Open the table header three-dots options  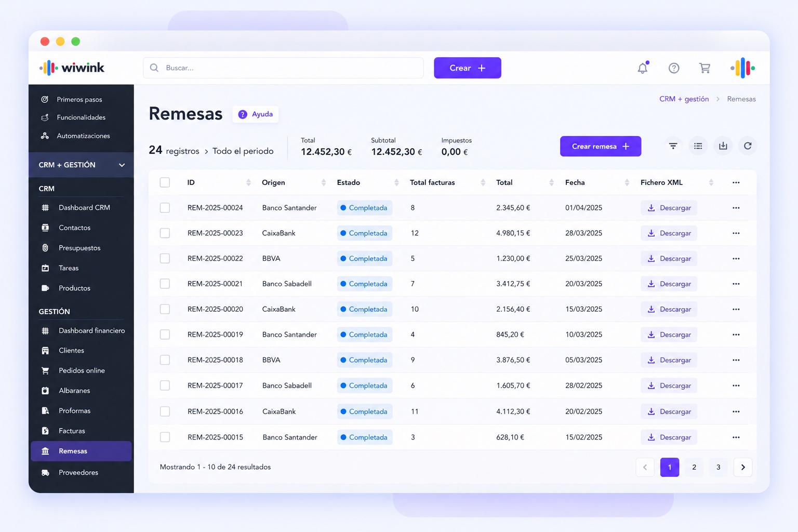coord(736,182)
